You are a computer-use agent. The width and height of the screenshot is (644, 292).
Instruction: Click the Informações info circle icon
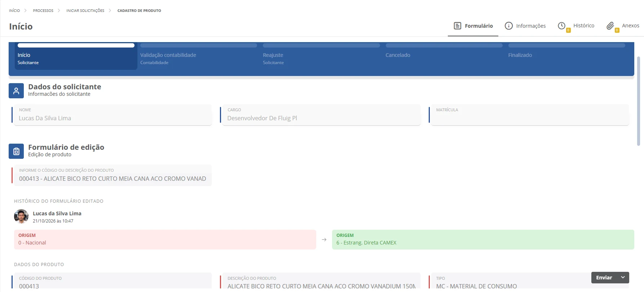508,26
